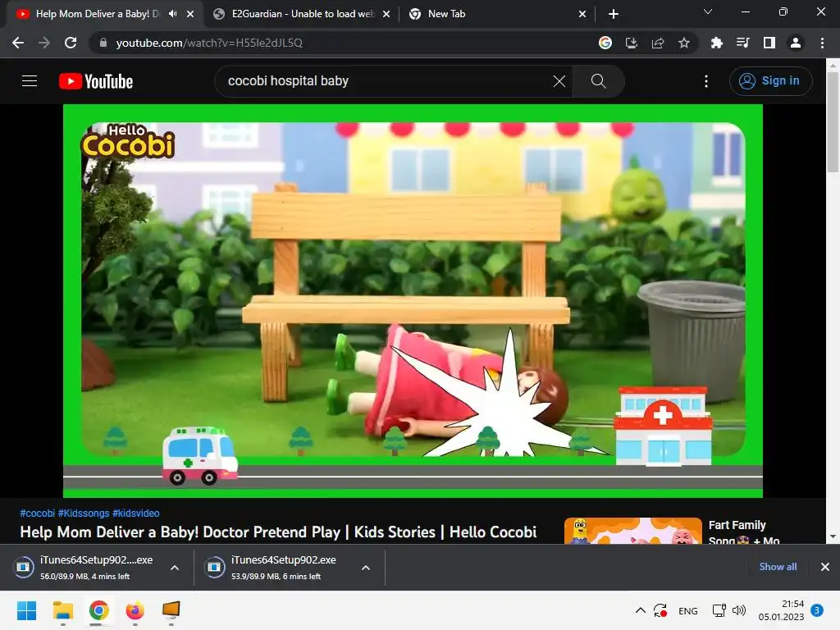This screenshot has height=630, width=840.
Task: Click Chrome icon in taskbar
Action: coord(99,610)
